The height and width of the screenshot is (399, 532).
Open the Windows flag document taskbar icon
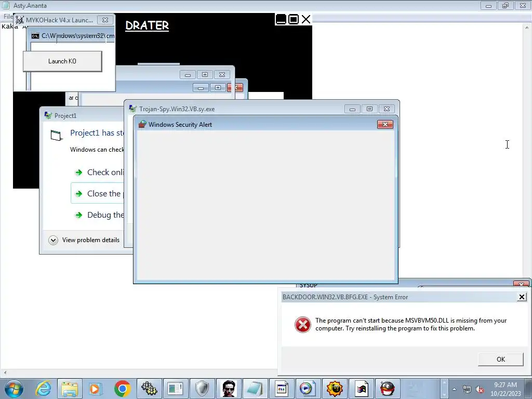362,389
